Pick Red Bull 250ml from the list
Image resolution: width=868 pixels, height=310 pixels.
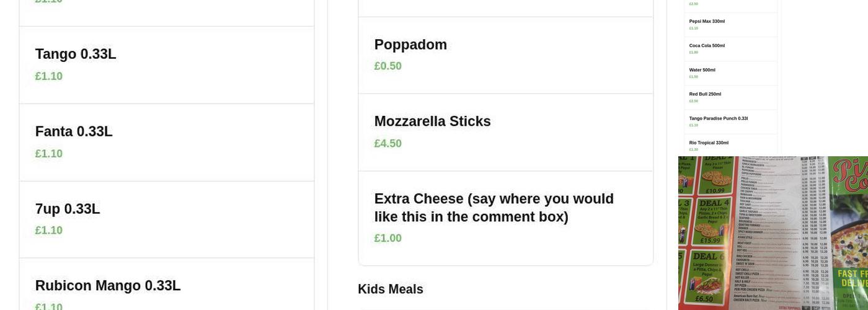click(730, 97)
